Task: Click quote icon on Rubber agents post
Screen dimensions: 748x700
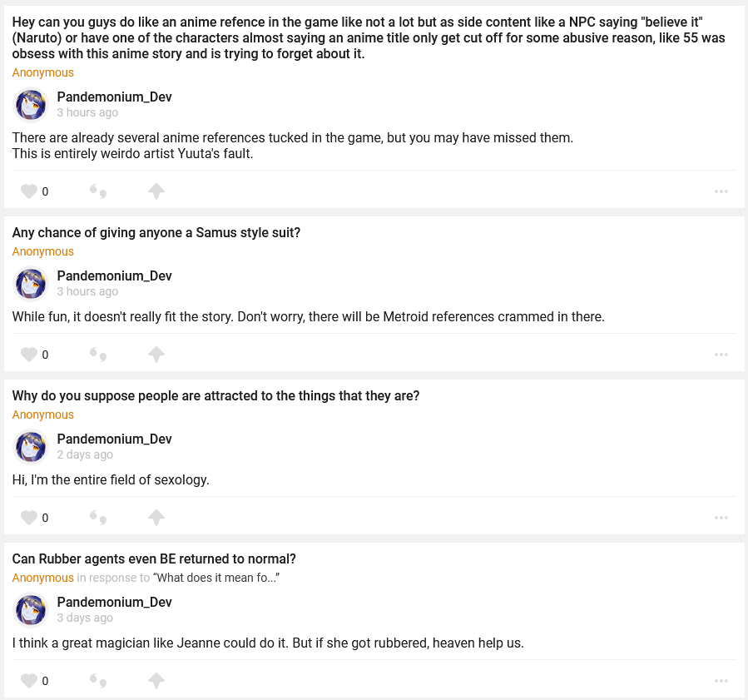Action: point(98,681)
